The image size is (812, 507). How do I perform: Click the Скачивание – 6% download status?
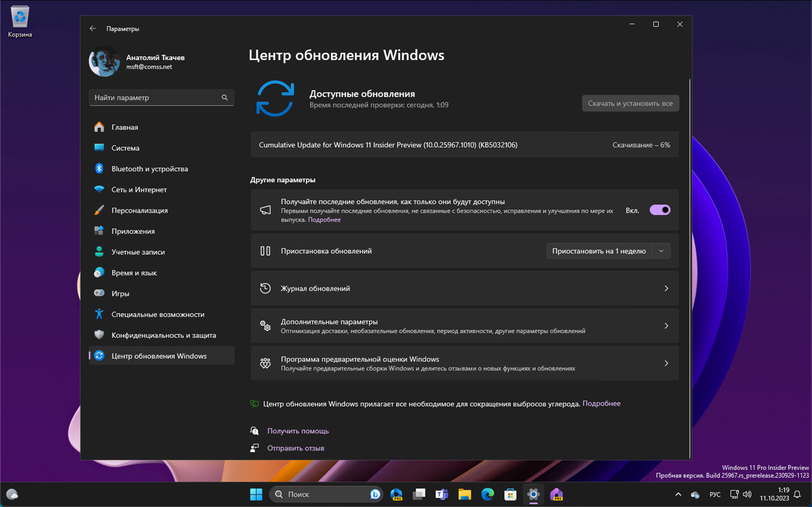(x=641, y=145)
